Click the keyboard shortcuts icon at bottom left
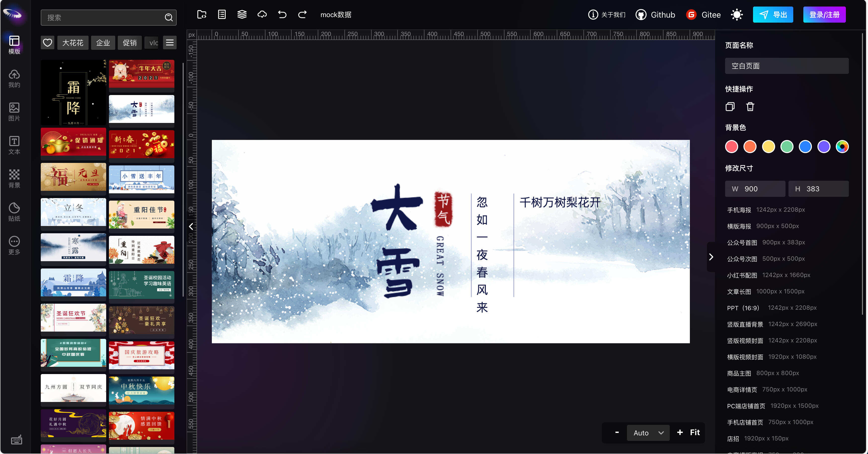Image resolution: width=868 pixels, height=454 pixels. [x=16, y=440]
